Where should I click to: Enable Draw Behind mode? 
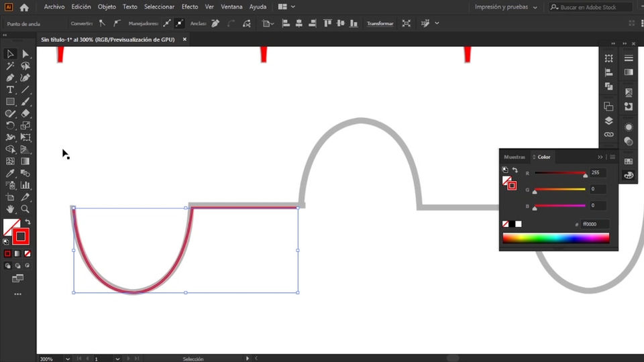point(17,265)
